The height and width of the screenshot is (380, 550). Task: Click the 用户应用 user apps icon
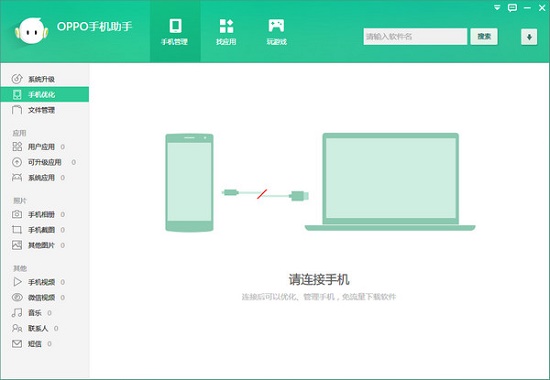(x=17, y=146)
